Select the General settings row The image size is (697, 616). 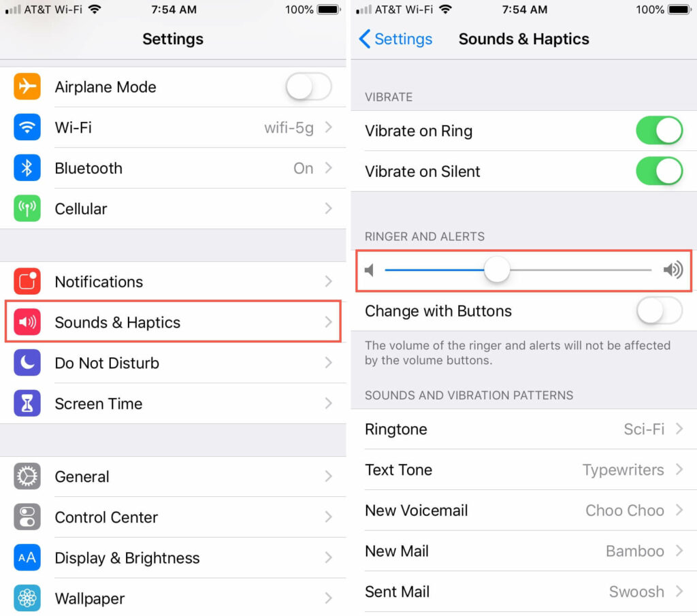173,476
